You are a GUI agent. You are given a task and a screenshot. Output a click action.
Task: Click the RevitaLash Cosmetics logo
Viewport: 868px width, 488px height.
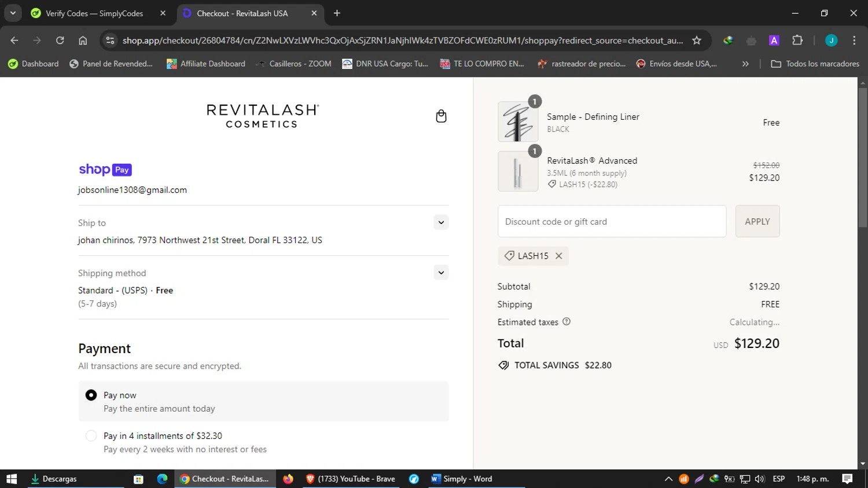(x=263, y=116)
